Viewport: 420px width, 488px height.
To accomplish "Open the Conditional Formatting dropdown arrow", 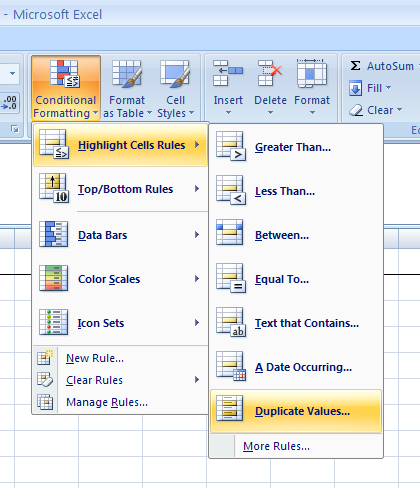I will 95,113.
